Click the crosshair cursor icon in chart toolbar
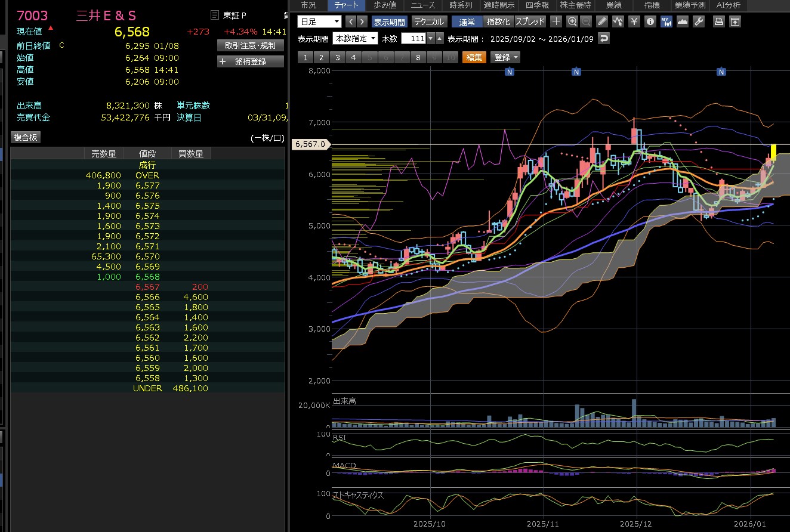 click(x=556, y=21)
